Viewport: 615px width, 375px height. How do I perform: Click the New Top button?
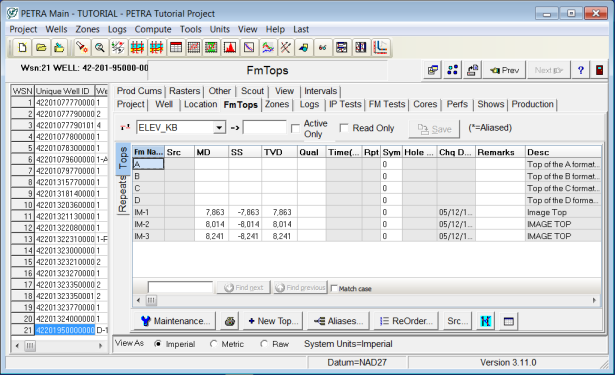(x=273, y=321)
